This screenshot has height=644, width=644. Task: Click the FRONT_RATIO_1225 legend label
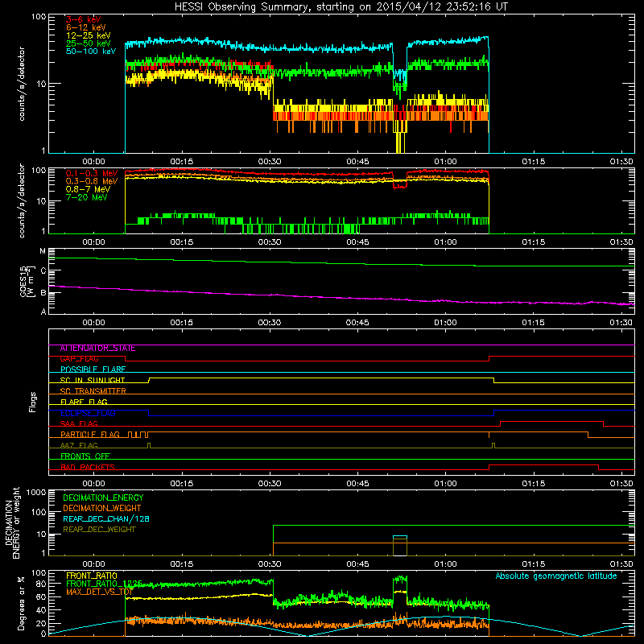tap(105, 584)
